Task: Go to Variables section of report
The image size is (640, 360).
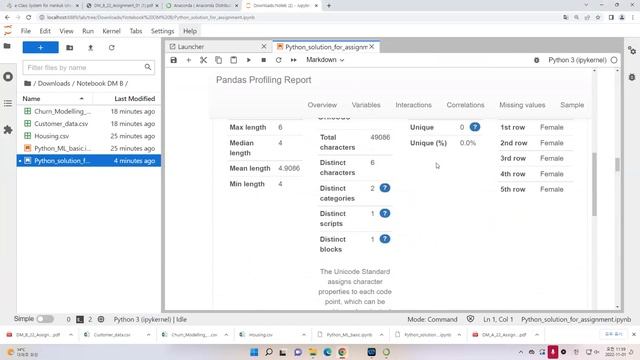Action: point(366,105)
